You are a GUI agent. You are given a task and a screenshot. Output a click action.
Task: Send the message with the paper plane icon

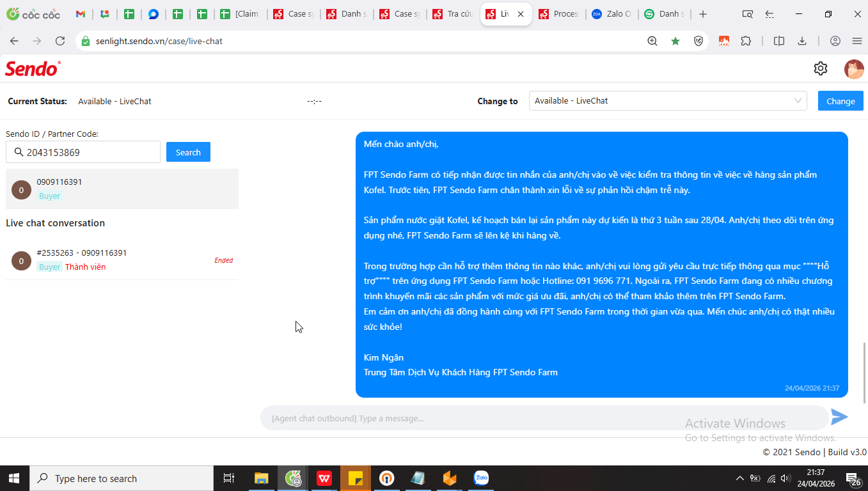839,417
